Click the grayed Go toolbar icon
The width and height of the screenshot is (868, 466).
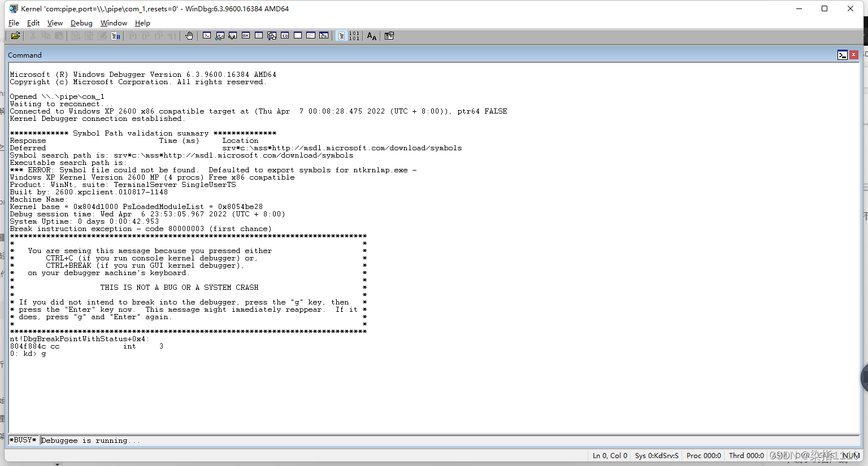[76, 36]
